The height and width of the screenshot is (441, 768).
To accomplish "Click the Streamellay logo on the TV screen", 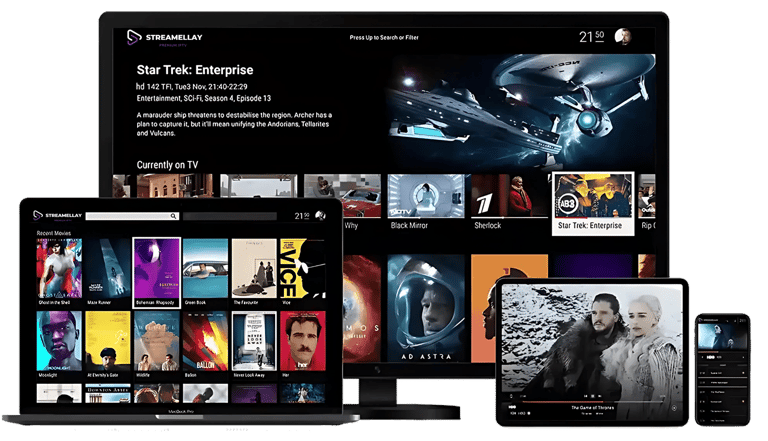I will pyautogui.click(x=165, y=38).
